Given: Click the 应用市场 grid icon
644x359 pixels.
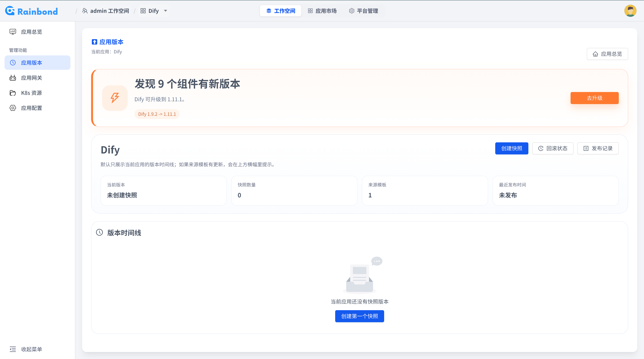Looking at the screenshot, I should pos(310,11).
